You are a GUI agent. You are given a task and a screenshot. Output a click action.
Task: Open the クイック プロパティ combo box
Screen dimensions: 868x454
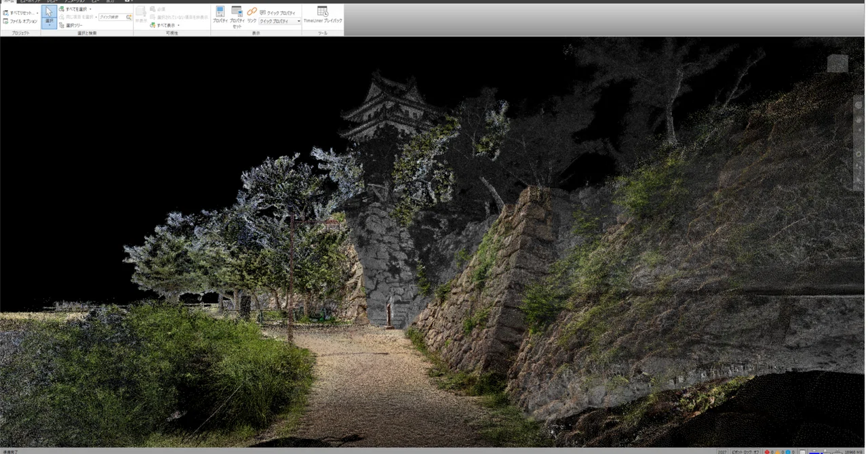[280, 21]
